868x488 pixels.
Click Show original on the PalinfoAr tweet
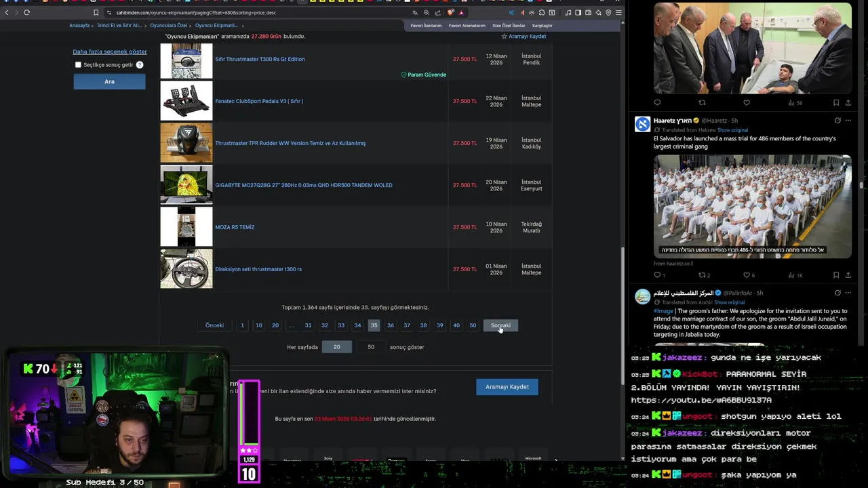(730, 302)
